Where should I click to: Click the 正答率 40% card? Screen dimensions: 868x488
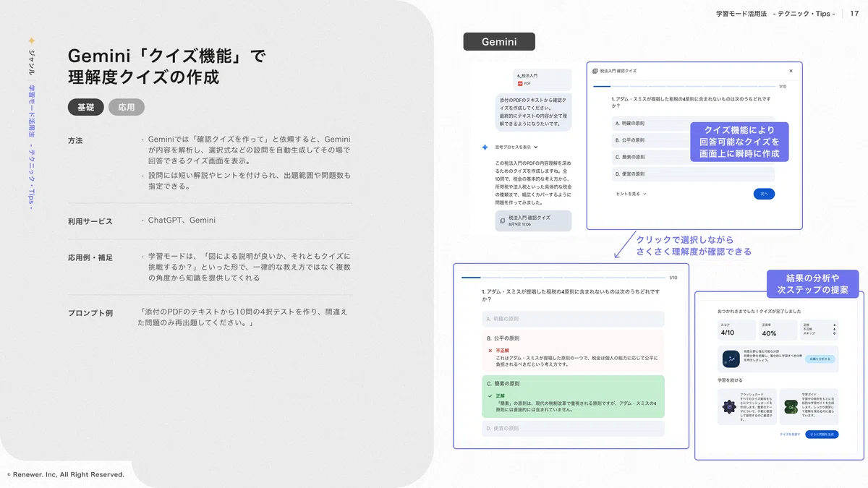[778, 330]
